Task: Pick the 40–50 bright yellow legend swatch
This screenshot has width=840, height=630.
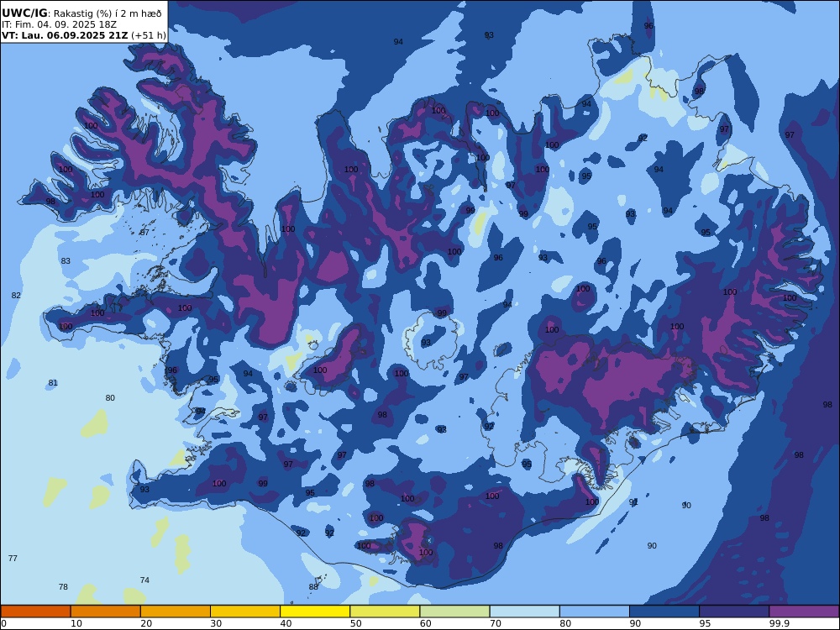Action: [315, 612]
